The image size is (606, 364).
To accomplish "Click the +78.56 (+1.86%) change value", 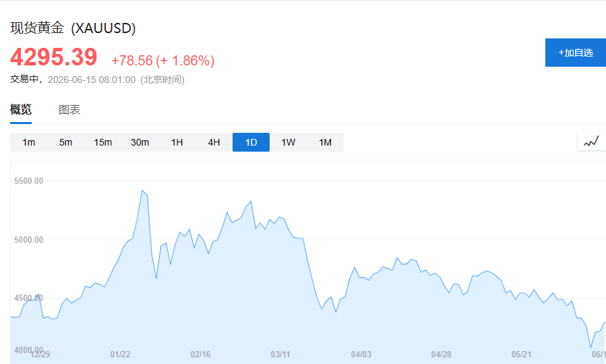I will click(x=163, y=61).
